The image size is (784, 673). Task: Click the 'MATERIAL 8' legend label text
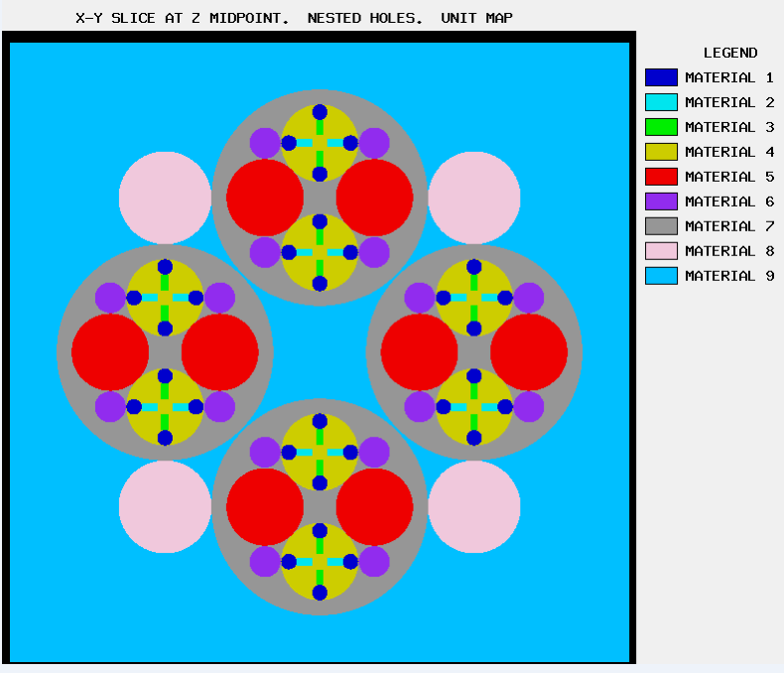click(x=728, y=251)
